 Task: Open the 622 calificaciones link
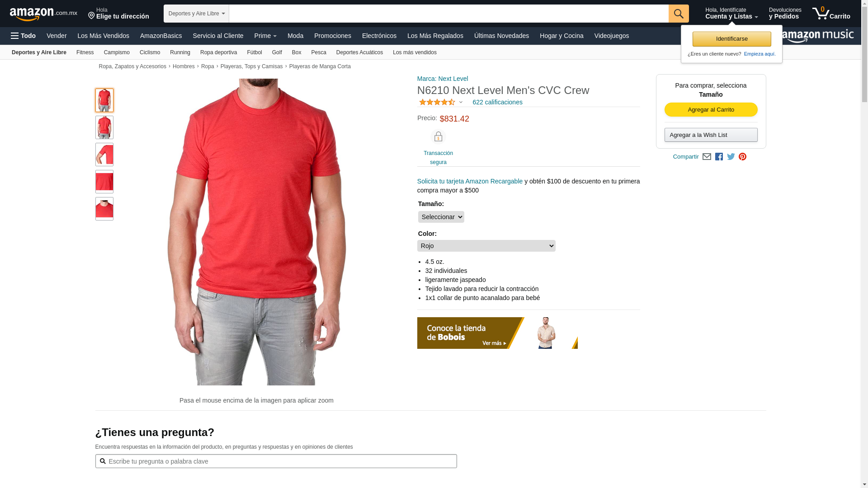[497, 102]
